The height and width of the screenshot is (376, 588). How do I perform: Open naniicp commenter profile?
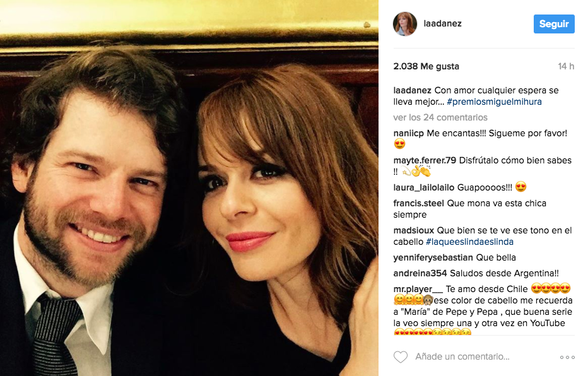pyautogui.click(x=408, y=134)
